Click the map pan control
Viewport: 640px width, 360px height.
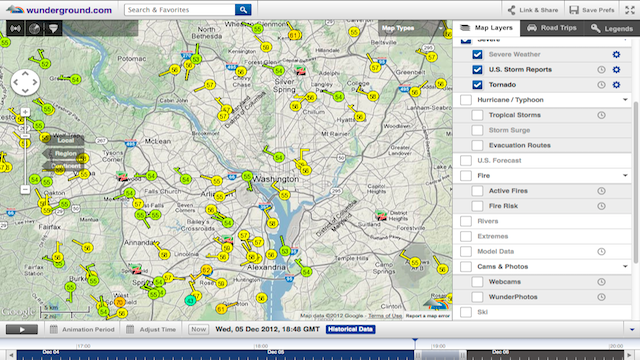click(x=25, y=82)
